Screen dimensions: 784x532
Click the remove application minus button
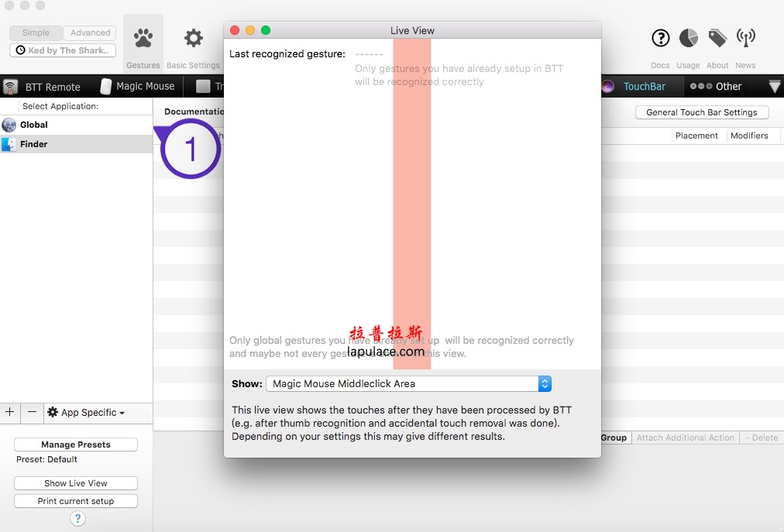pos(32,413)
